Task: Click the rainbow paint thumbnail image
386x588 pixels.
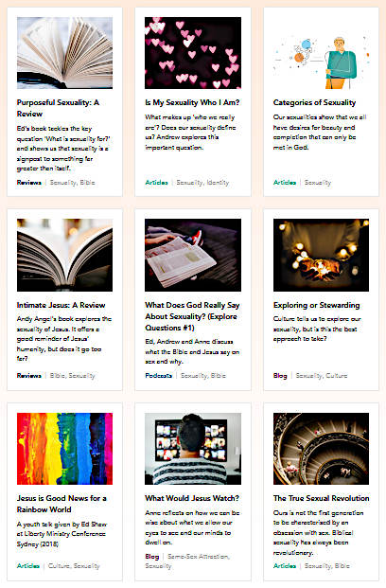Action: tap(64, 449)
